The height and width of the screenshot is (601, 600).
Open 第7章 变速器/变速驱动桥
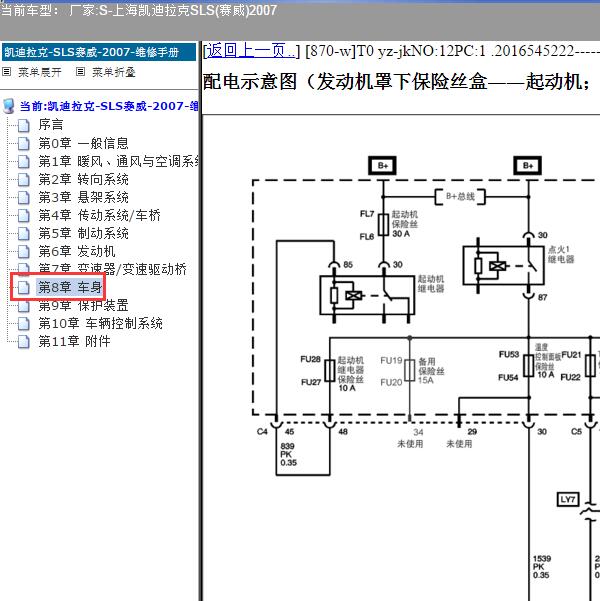(112, 269)
